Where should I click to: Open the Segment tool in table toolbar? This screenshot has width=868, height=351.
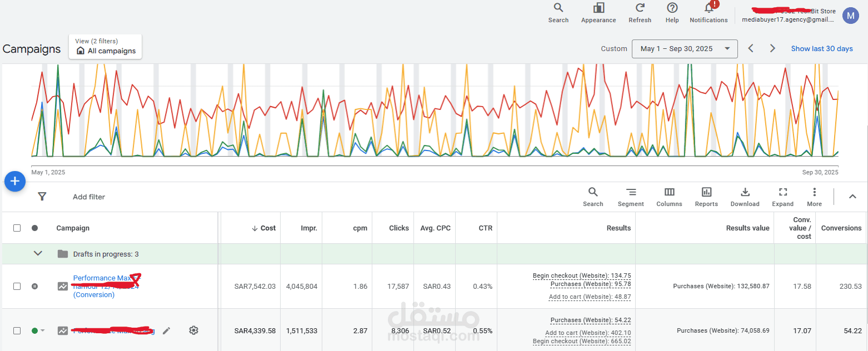[631, 193]
